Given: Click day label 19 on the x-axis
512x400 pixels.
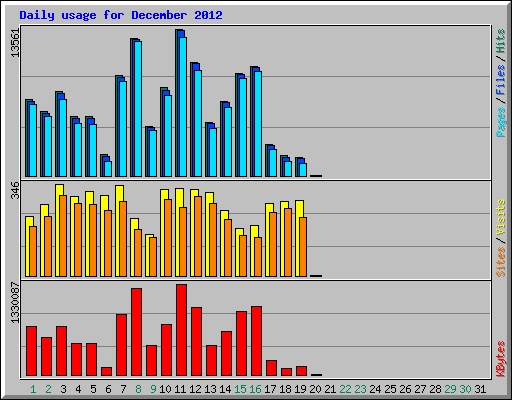Looking at the screenshot, I should tap(300, 389).
